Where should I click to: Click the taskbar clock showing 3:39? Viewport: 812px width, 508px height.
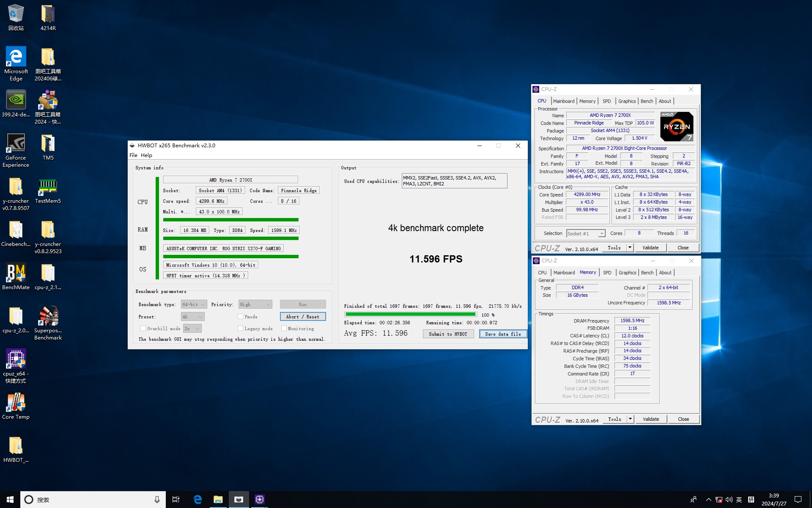point(774,500)
